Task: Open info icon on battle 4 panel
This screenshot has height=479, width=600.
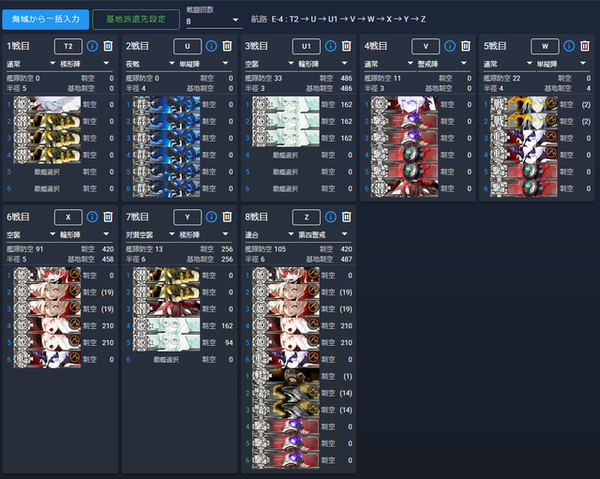Action: tap(449, 46)
